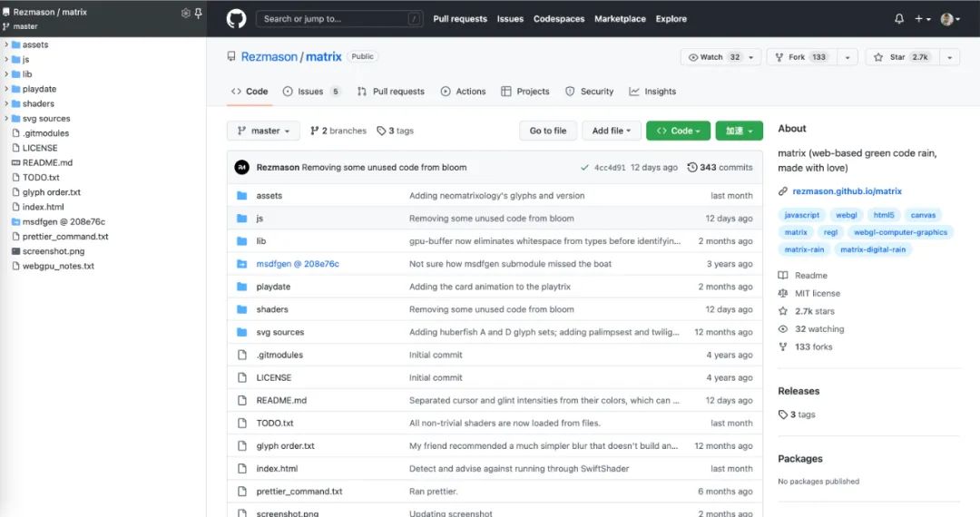The width and height of the screenshot is (980, 517).
Task: Open the plus create-new menu
Action: tap(923, 19)
